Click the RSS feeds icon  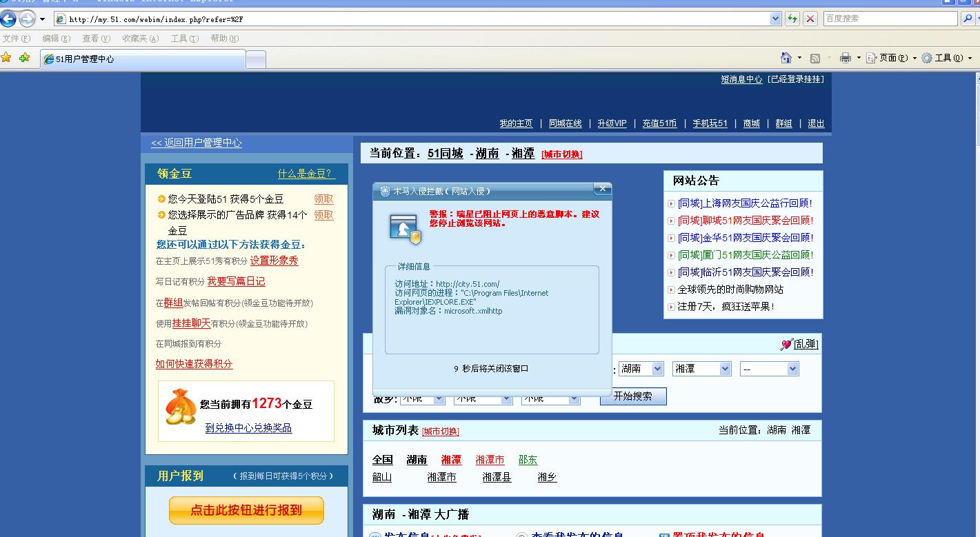point(814,58)
